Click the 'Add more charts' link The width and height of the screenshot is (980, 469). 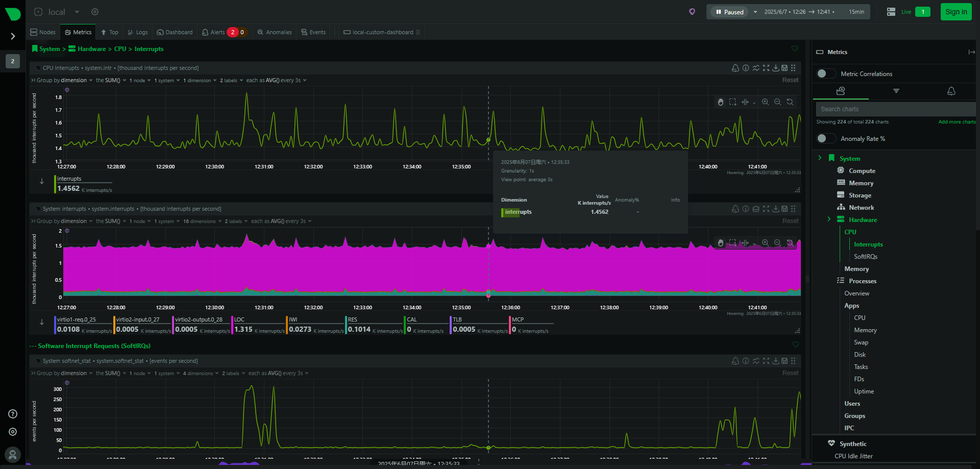(x=957, y=122)
